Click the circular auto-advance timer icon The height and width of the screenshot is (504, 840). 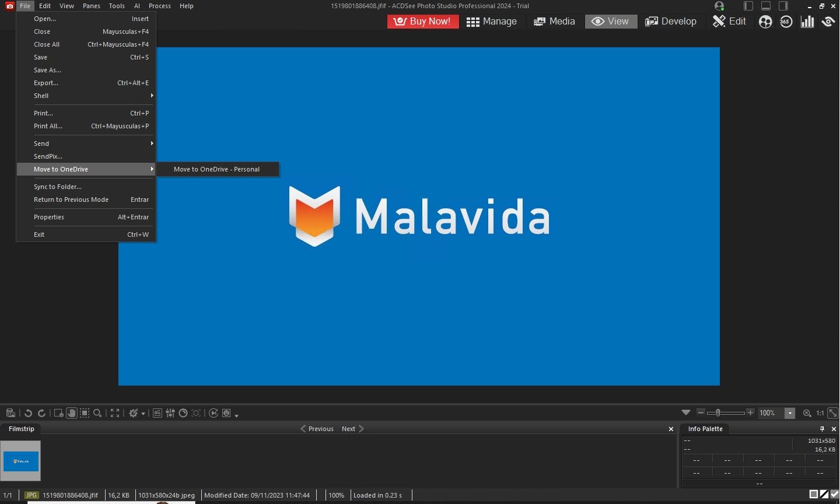point(183,413)
